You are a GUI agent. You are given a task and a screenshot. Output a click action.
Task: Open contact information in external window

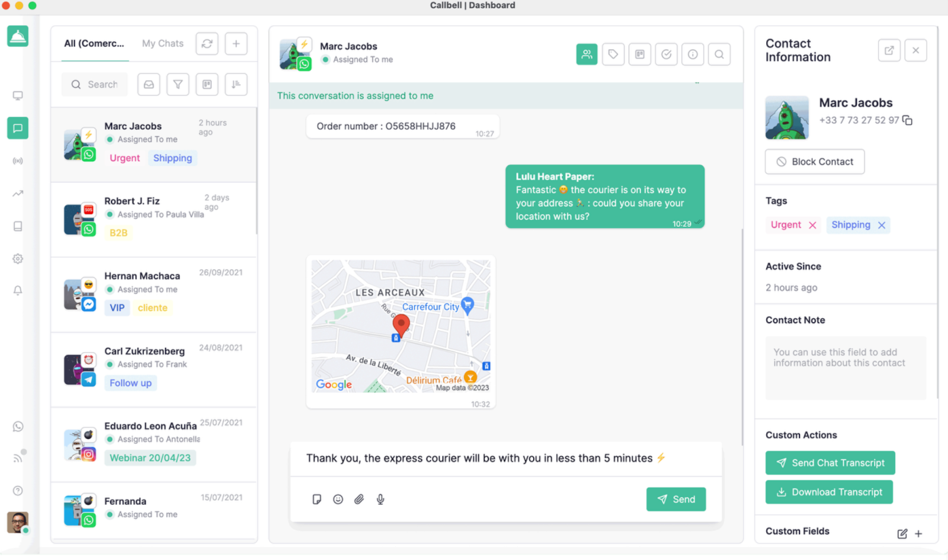pos(889,50)
